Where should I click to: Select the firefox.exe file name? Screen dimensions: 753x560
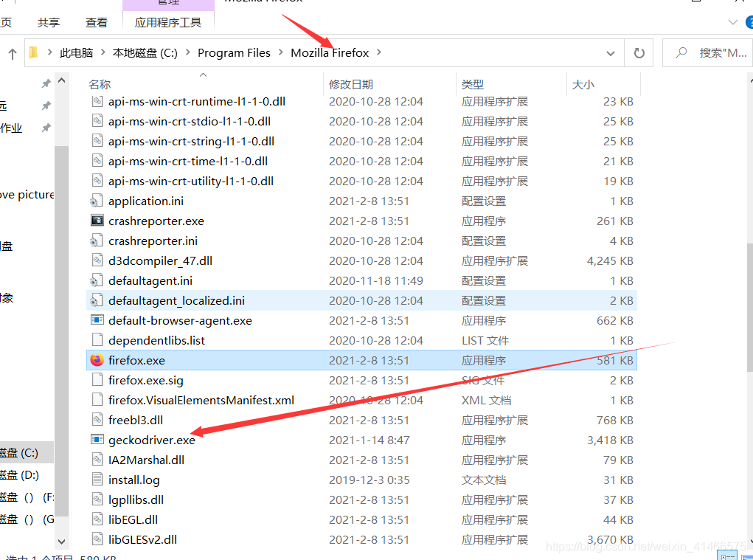[x=137, y=360]
